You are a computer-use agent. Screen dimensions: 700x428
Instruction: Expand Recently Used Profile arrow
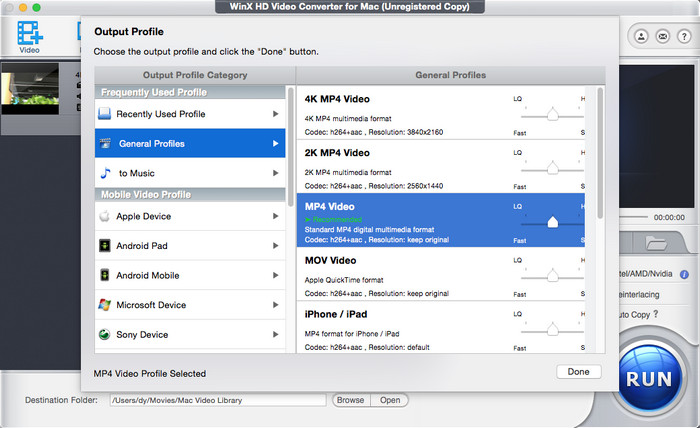click(275, 114)
